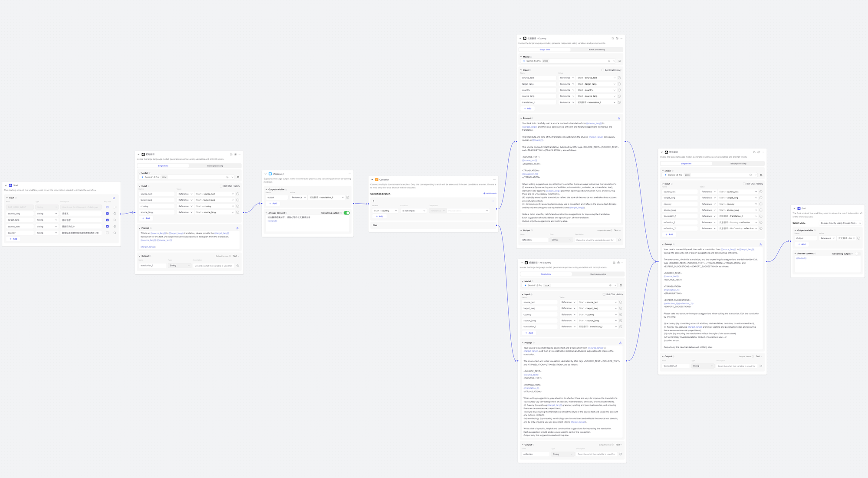Collapse the Prompt section in the 初始翻译 node
Screen dimensions: 868x478
coord(140,228)
